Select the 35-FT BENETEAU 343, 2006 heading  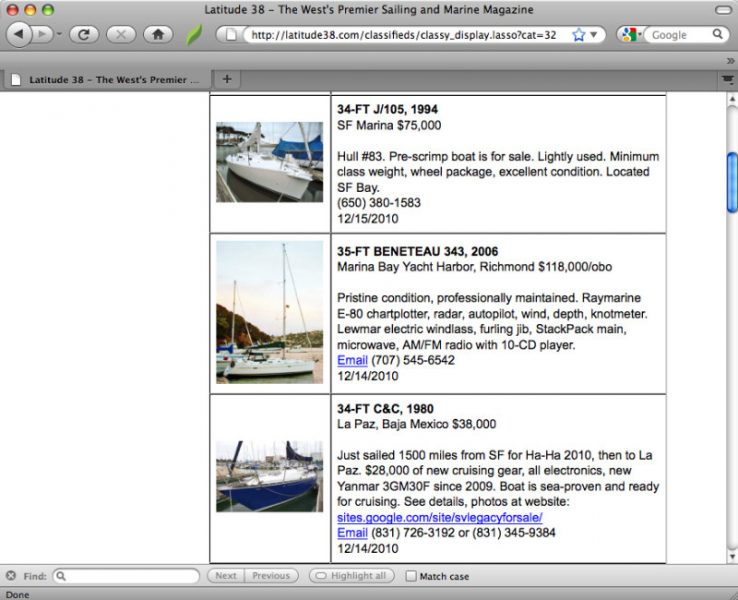tap(417, 251)
